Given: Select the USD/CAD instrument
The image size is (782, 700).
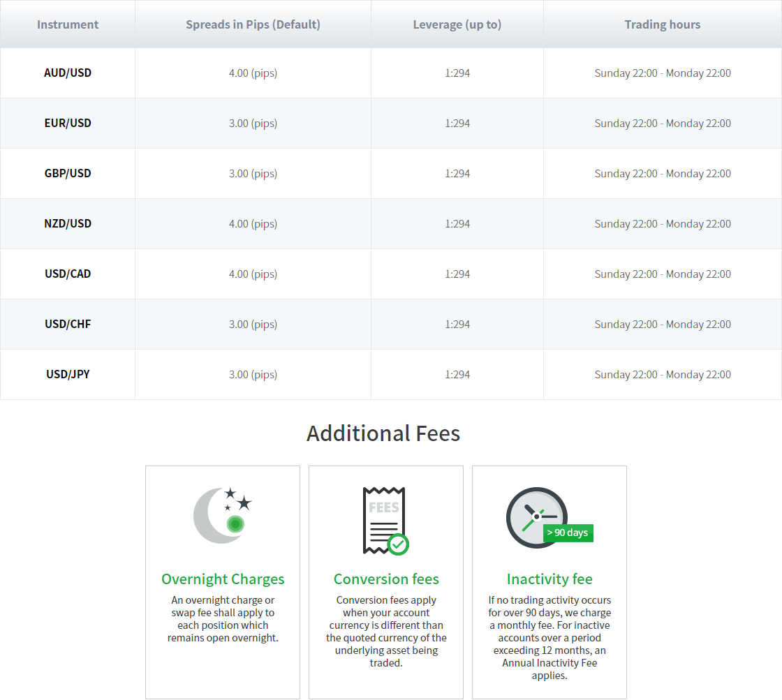Looking at the screenshot, I should click(x=68, y=274).
